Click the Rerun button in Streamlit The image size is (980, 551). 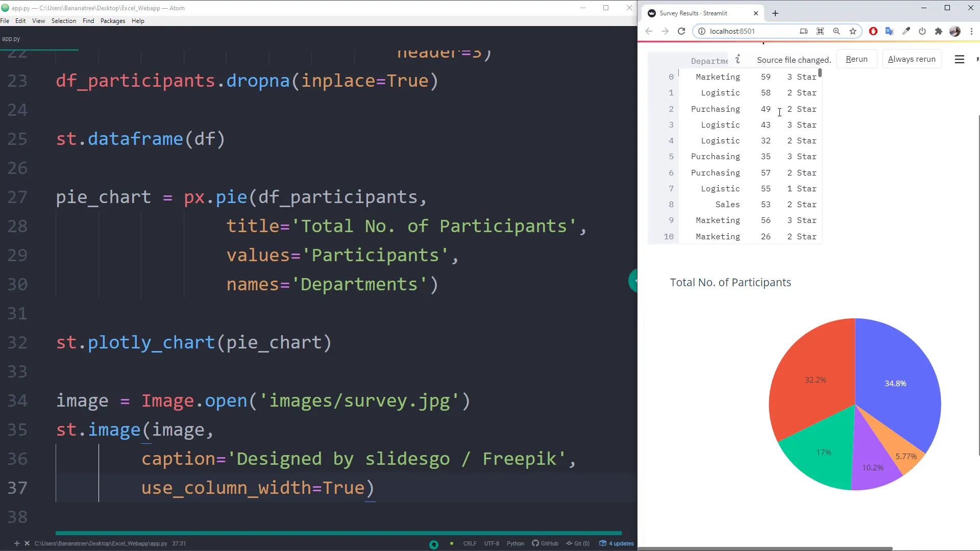[x=856, y=59]
